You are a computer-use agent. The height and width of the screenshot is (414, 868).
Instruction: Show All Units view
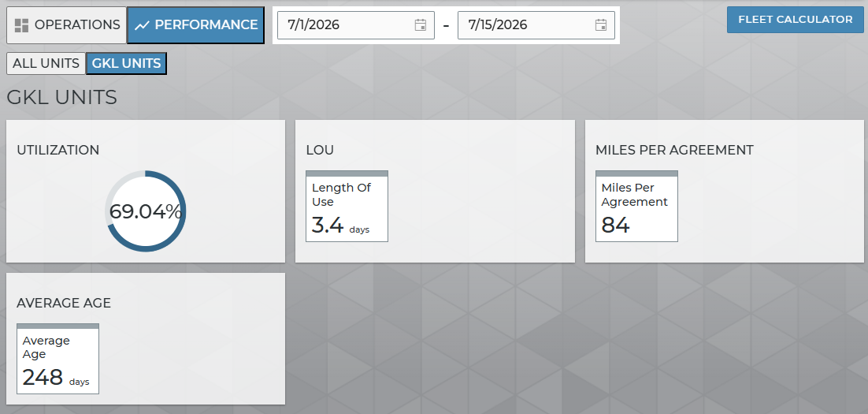[46, 63]
